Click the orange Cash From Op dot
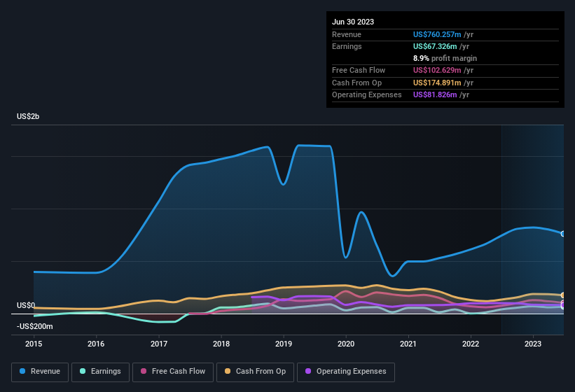This screenshot has width=575, height=392. tap(228, 371)
